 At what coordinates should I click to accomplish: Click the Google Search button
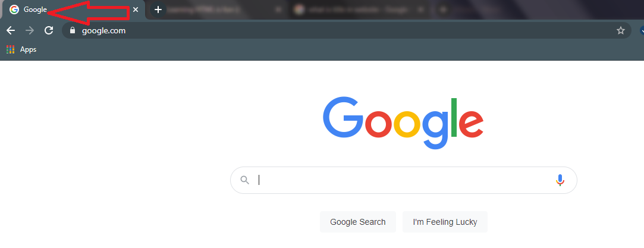(x=358, y=222)
